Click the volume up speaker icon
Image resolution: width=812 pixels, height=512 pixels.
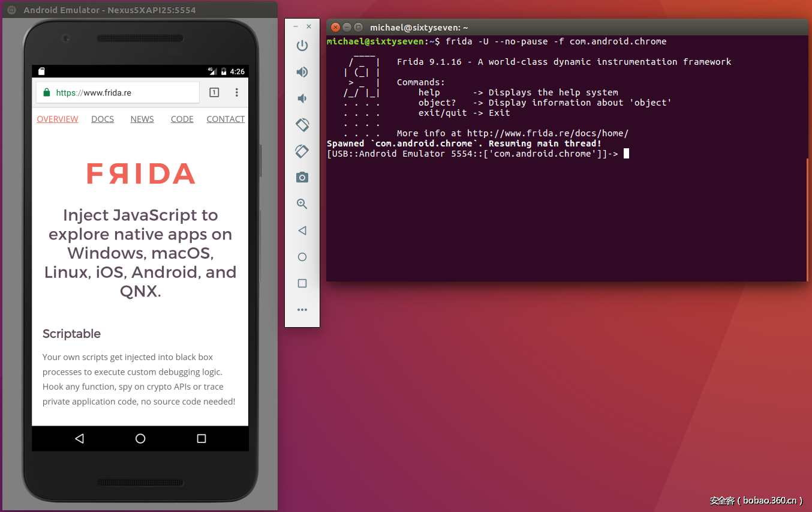(302, 72)
